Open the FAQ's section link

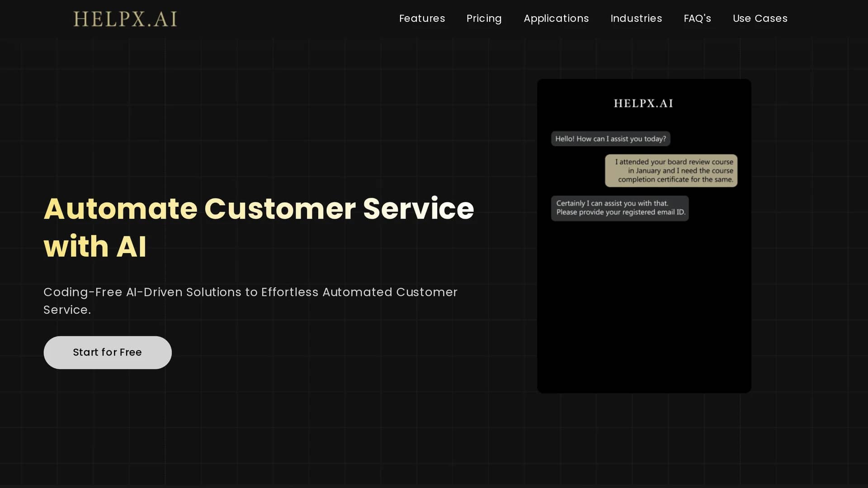(697, 19)
